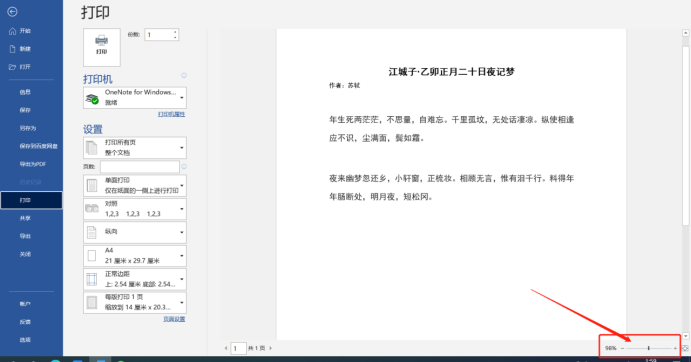Go to previous preview page arrow
This screenshot has height=362, width=691.
click(226, 348)
